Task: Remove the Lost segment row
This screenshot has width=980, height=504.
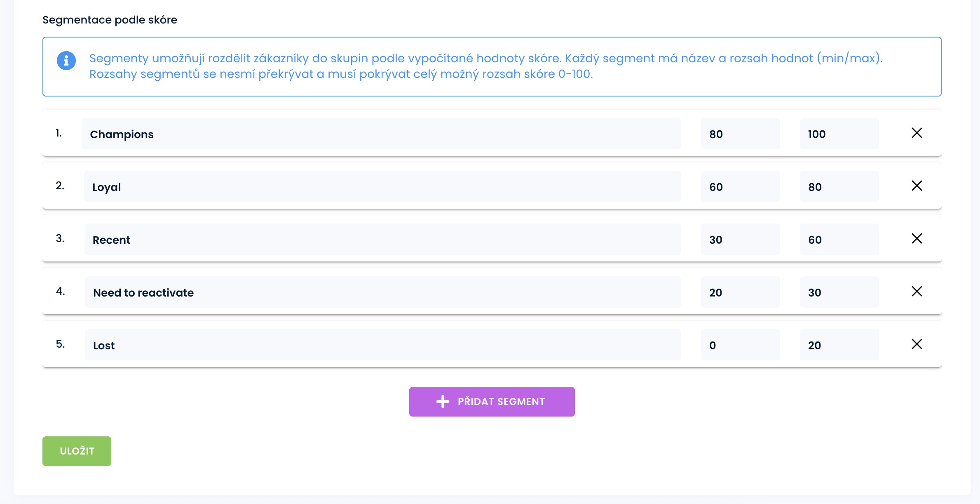Action: point(917,344)
